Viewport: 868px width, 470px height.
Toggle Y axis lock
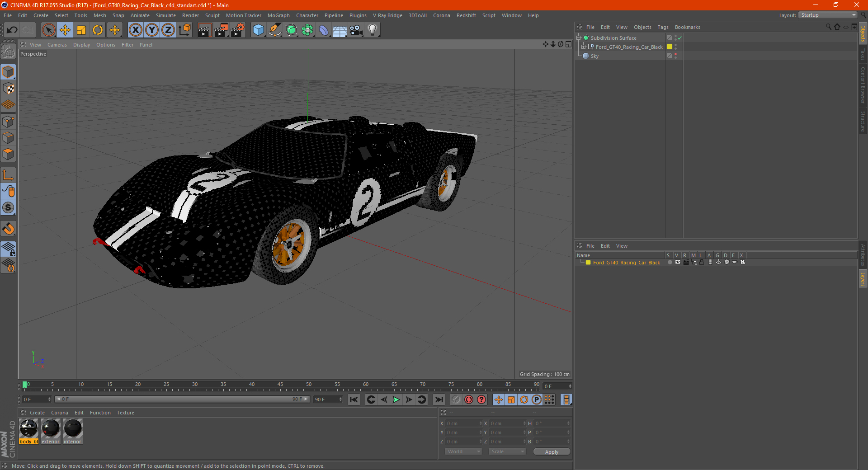pyautogui.click(x=152, y=30)
